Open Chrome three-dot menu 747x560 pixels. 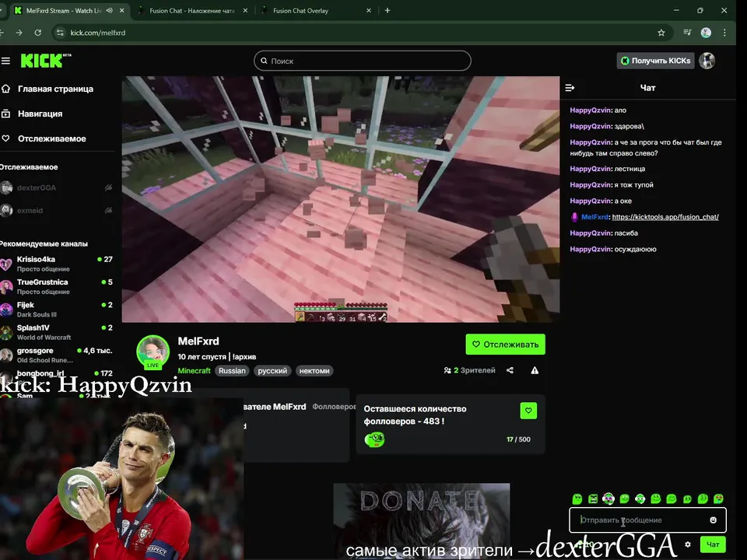(724, 33)
